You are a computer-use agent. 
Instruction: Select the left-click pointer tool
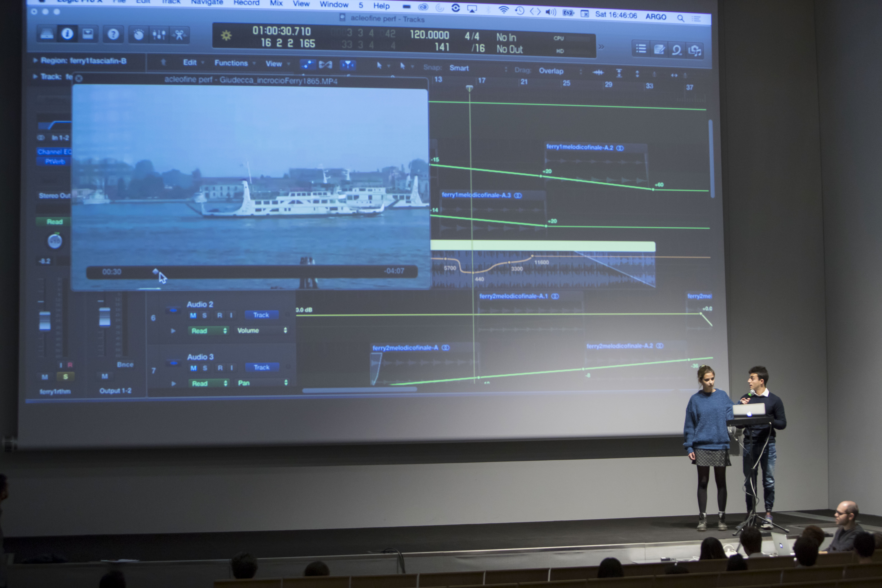(x=379, y=66)
